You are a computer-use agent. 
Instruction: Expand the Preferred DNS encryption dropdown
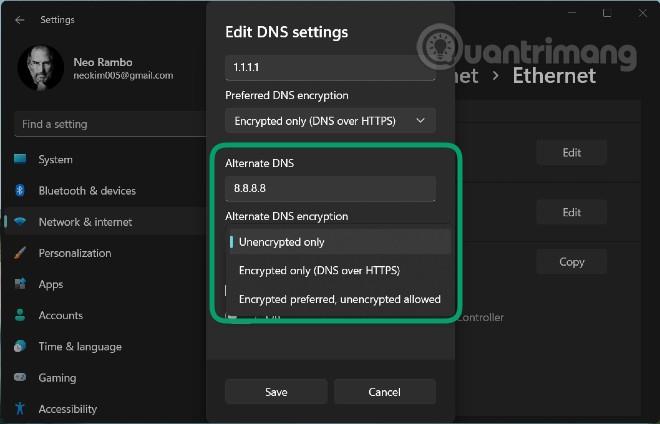pyautogui.click(x=330, y=121)
